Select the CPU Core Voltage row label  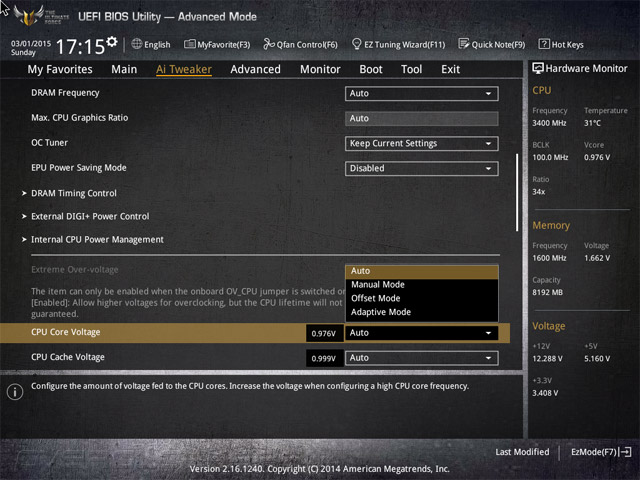66,332
